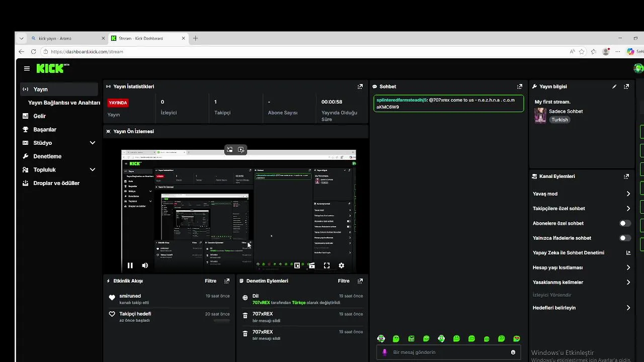
Task: Pop out the Denetim Eylemleri panel
Action: [360, 281]
